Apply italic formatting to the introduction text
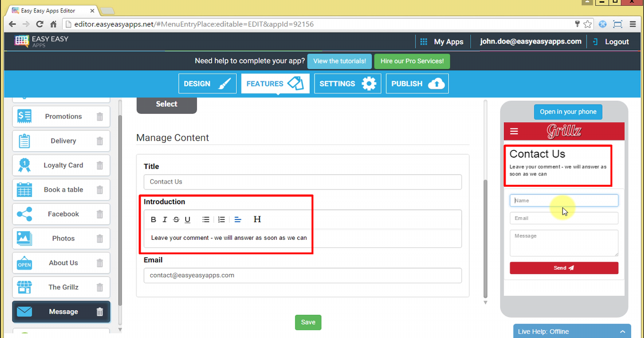644x338 pixels. tap(165, 219)
